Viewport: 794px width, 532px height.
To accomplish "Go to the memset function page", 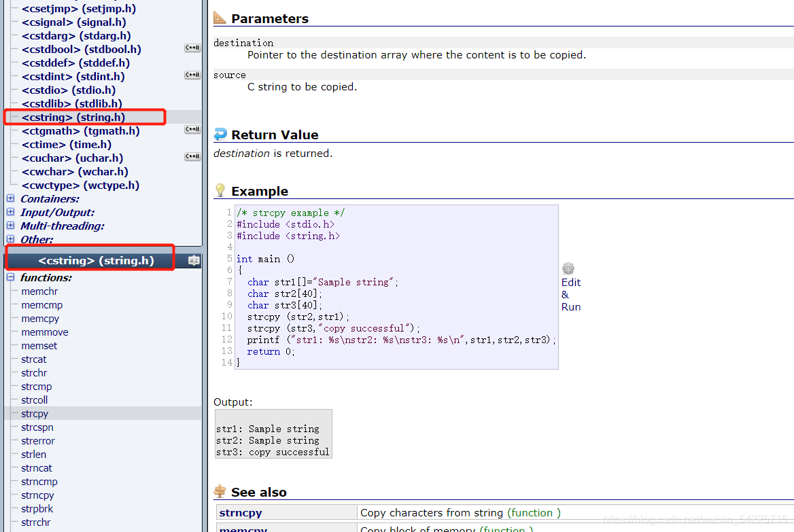I will click(x=39, y=347).
